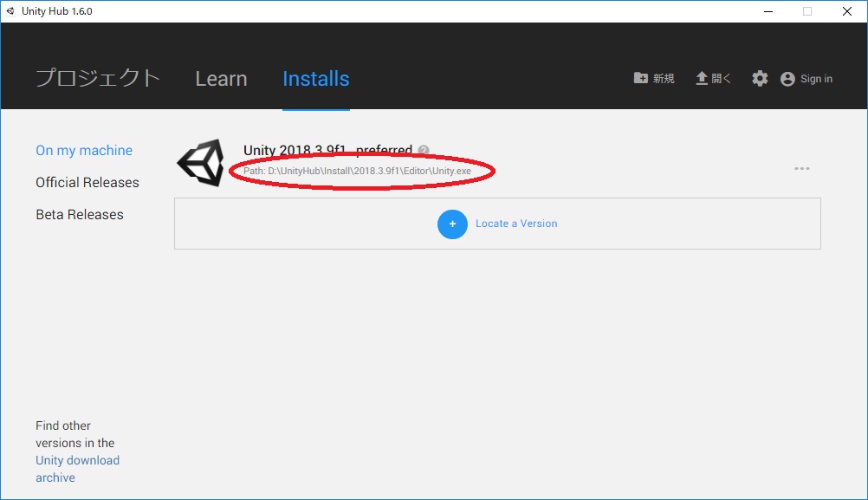Click the Unity Hub title bar icon
Image resolution: width=868 pixels, height=500 pixels.
pos(10,11)
